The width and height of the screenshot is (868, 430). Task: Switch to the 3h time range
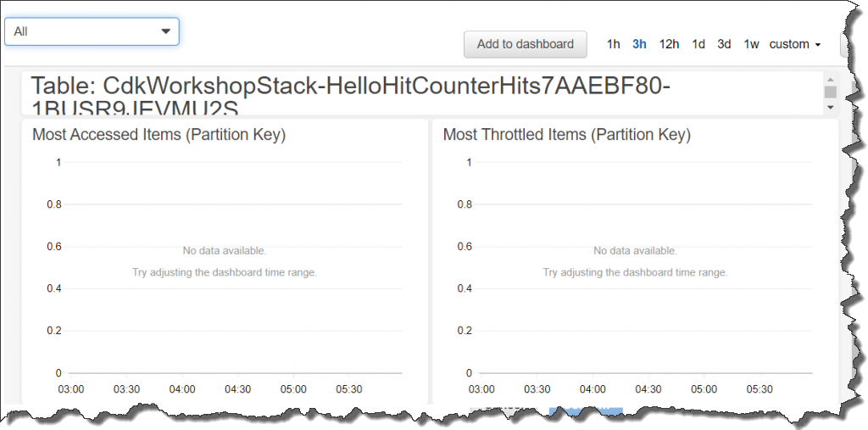point(640,44)
